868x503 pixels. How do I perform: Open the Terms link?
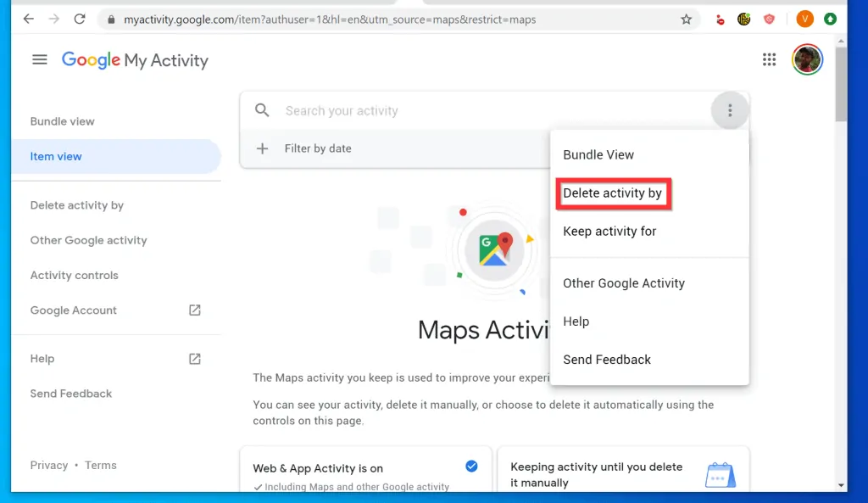click(101, 466)
